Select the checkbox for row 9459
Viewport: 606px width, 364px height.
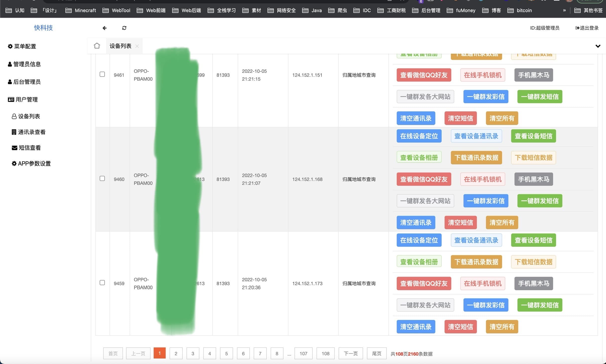[x=102, y=283]
